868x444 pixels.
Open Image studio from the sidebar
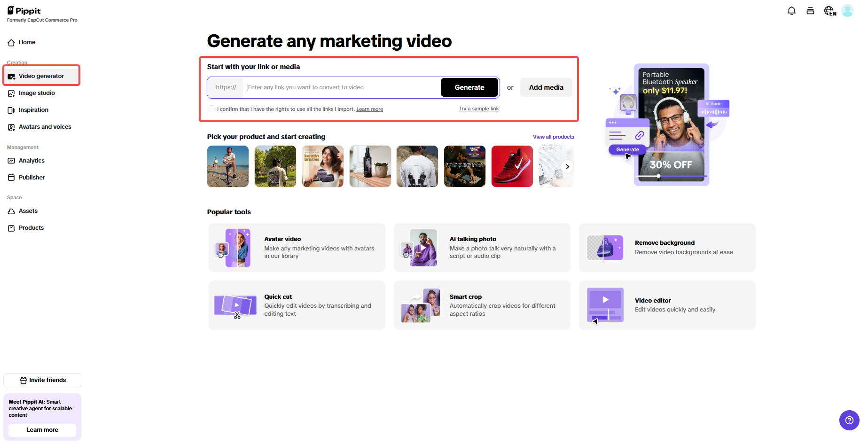point(36,93)
